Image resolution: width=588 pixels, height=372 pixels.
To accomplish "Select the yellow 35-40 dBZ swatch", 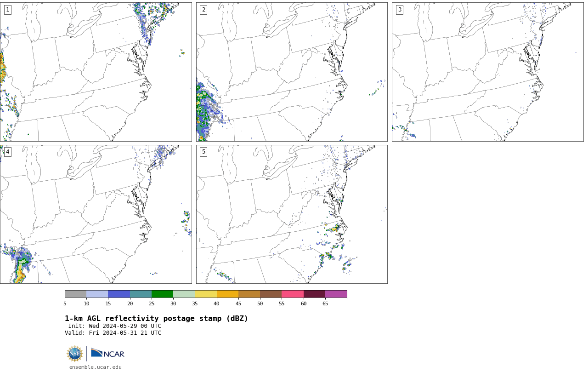I will coord(206,294).
